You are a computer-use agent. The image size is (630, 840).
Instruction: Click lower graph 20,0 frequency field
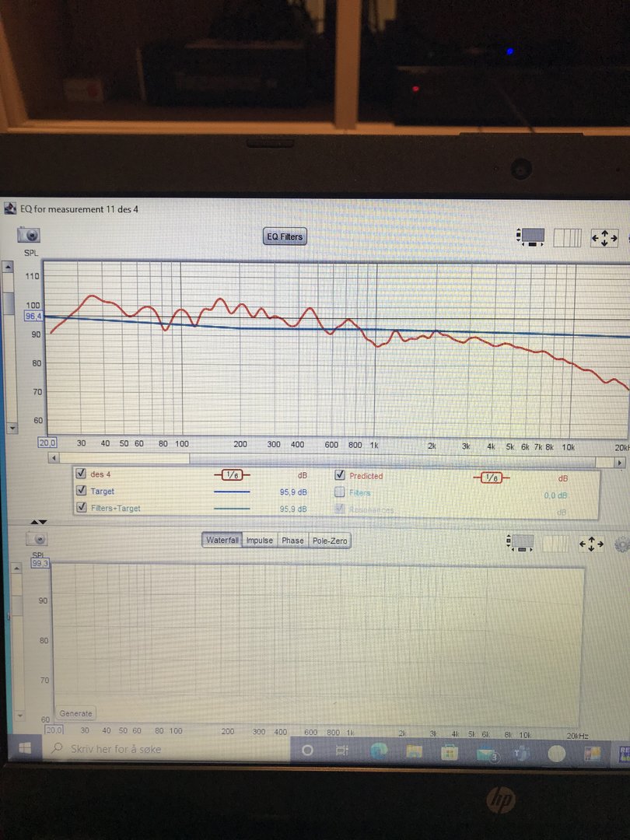click(54, 730)
